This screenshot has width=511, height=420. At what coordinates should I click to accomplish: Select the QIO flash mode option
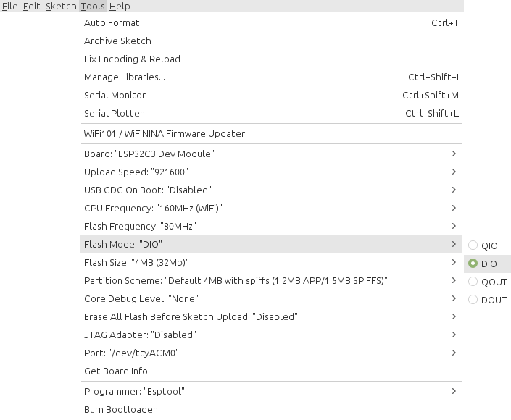pos(487,245)
